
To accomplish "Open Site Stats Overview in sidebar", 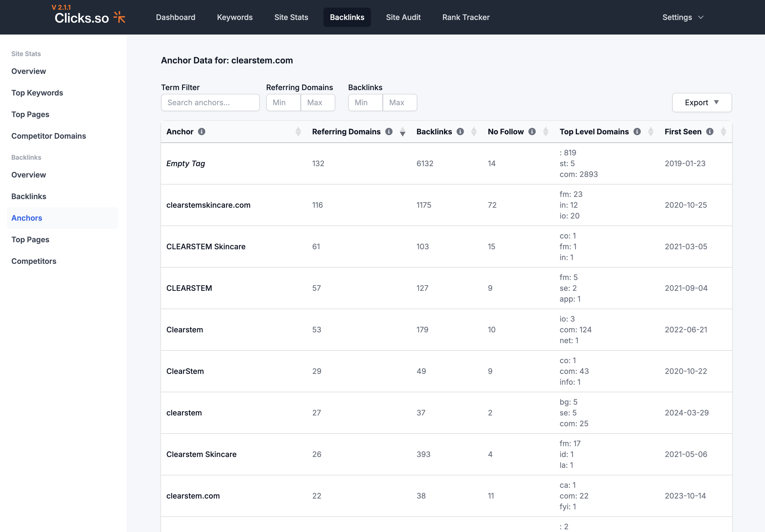I will tap(29, 71).
